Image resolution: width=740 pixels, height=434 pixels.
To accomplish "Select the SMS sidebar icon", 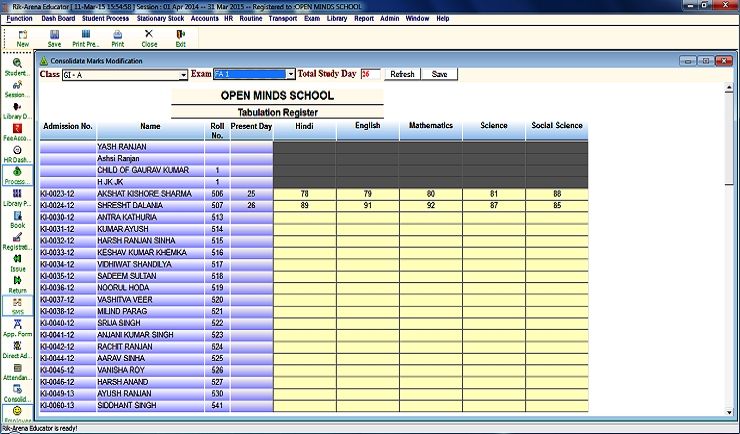I will click(17, 306).
